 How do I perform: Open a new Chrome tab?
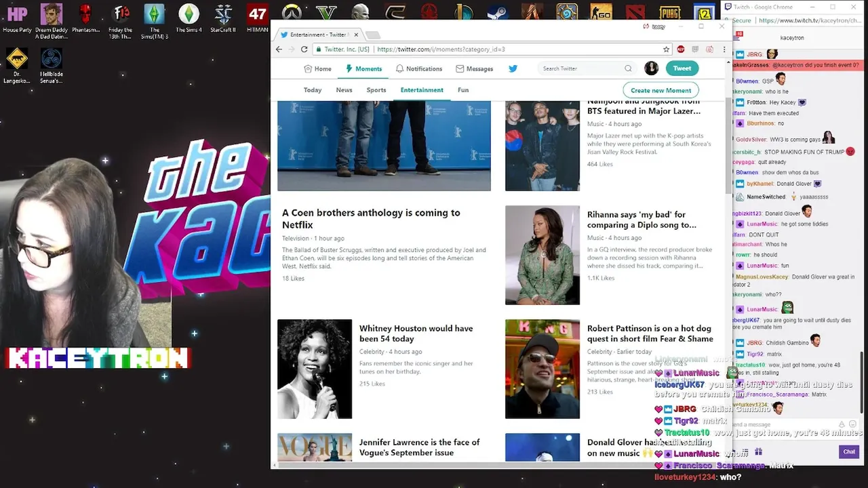click(372, 35)
